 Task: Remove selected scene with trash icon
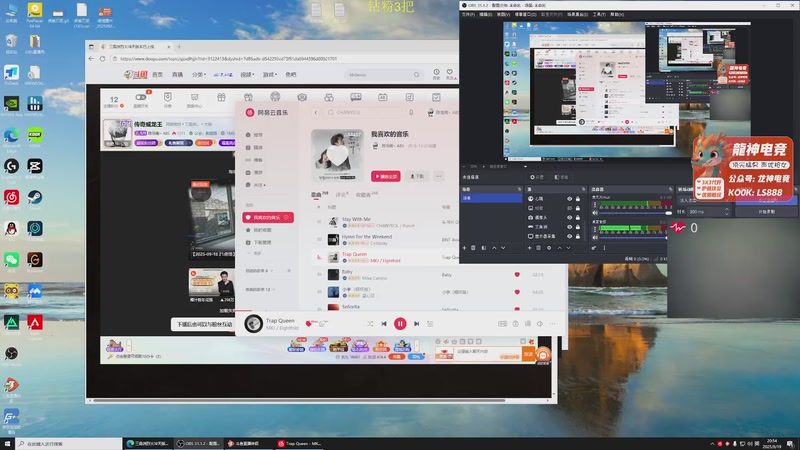tap(473, 248)
